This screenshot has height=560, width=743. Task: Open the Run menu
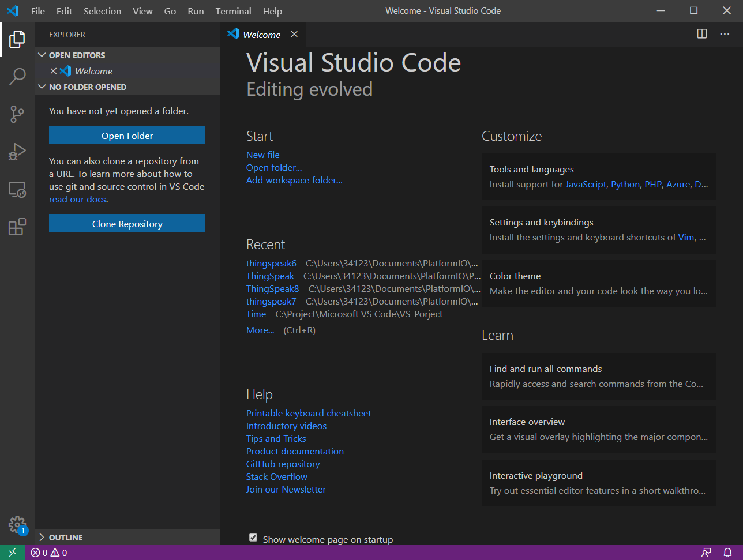[x=196, y=11]
